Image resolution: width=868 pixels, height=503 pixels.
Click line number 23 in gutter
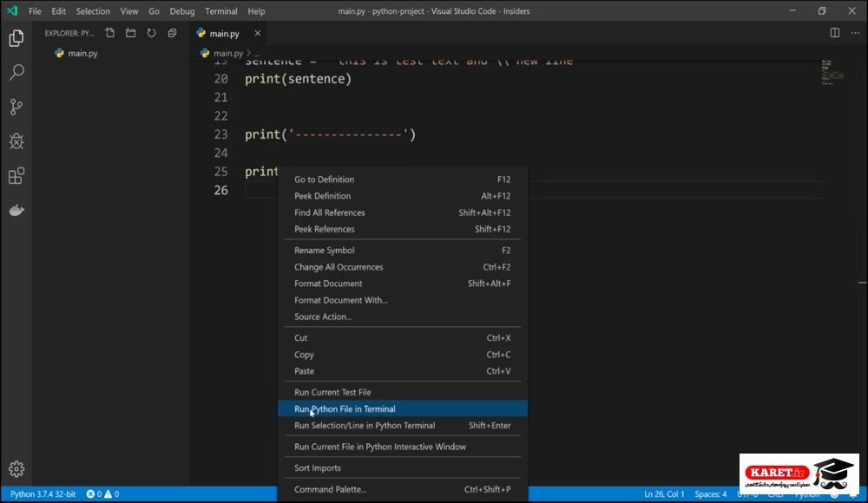coord(220,134)
